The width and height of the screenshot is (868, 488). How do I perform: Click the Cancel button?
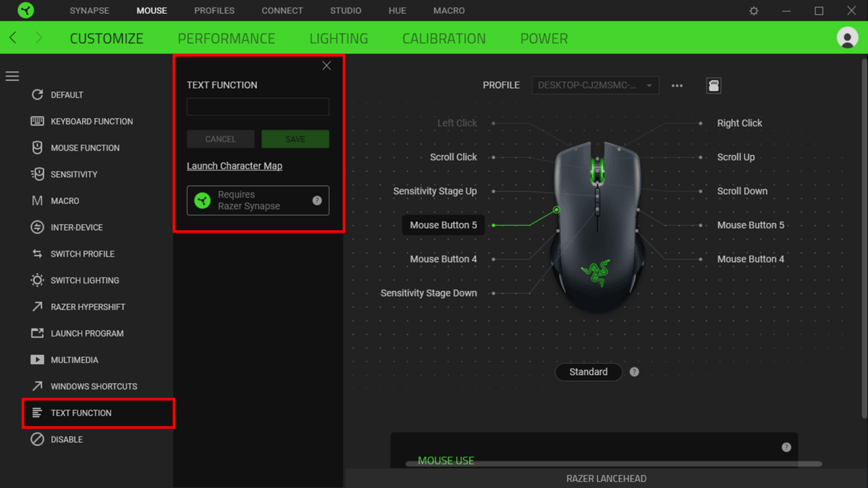pyautogui.click(x=220, y=139)
